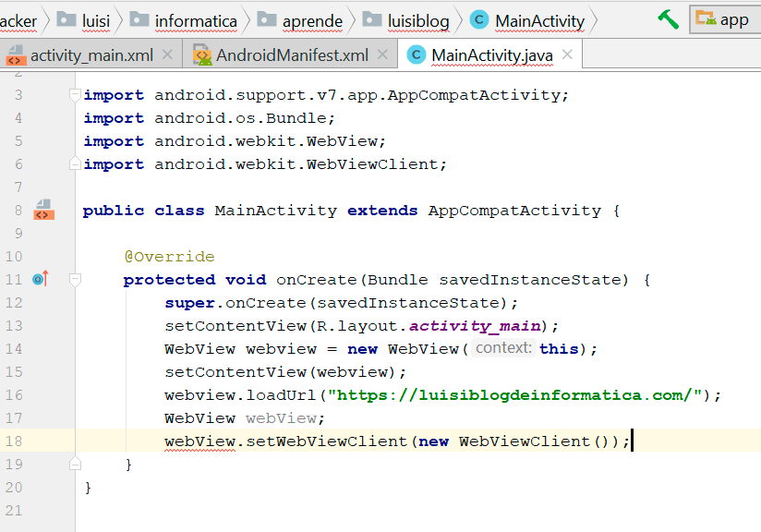Viewport: 761px width, 532px height.
Task: Click the layout file icon on the activity_main.xml tab
Action: tap(15, 54)
